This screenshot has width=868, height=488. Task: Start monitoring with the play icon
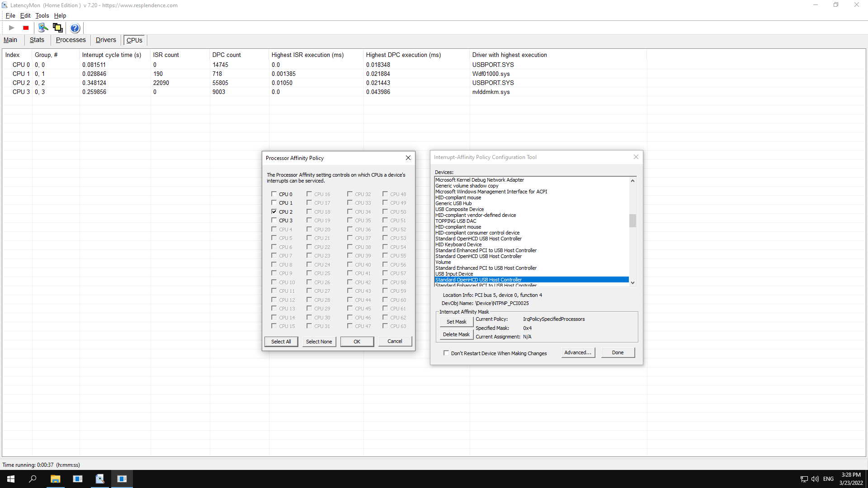[12, 28]
